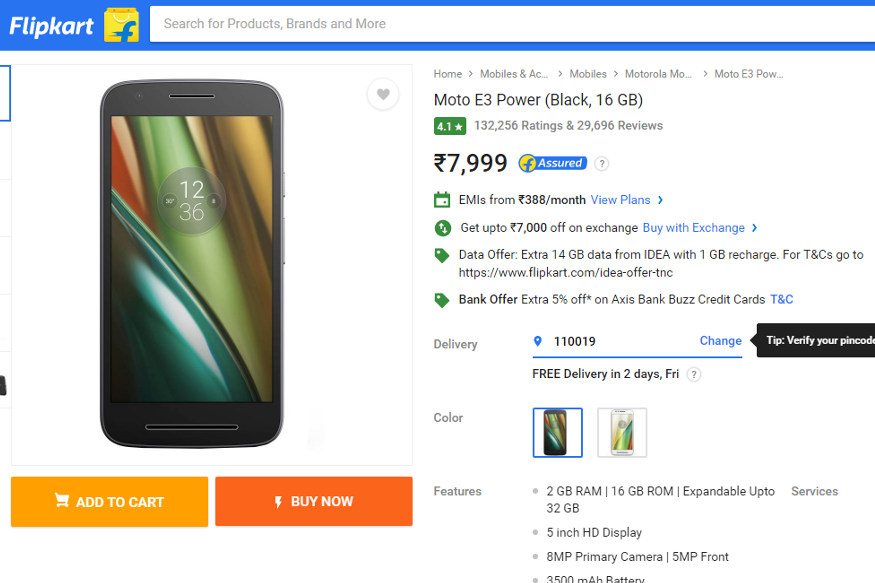The image size is (875, 583).
Task: Click the wishlist heart on the product image
Action: click(x=383, y=94)
